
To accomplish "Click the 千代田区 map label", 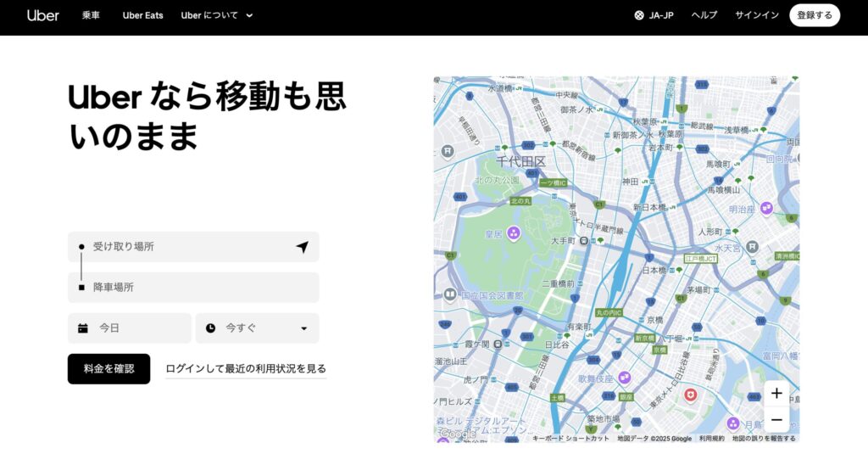I will (520, 162).
